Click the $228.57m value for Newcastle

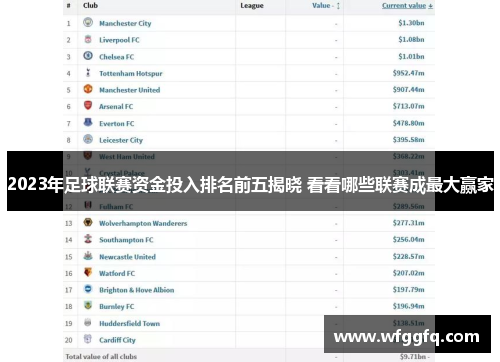[x=408, y=256]
